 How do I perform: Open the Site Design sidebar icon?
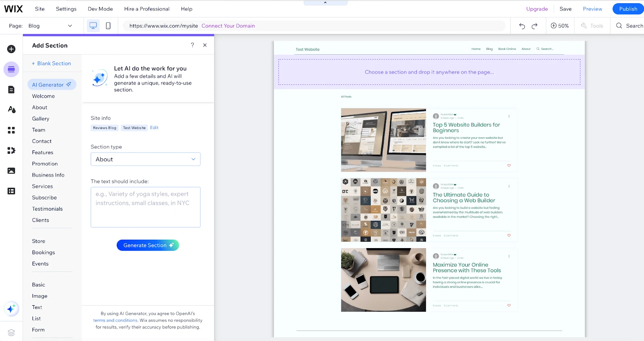11,109
